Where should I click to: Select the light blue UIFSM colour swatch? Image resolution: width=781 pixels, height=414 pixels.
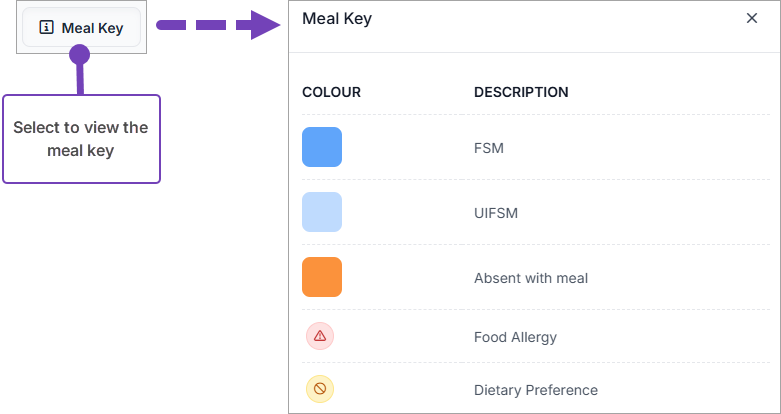[322, 212]
